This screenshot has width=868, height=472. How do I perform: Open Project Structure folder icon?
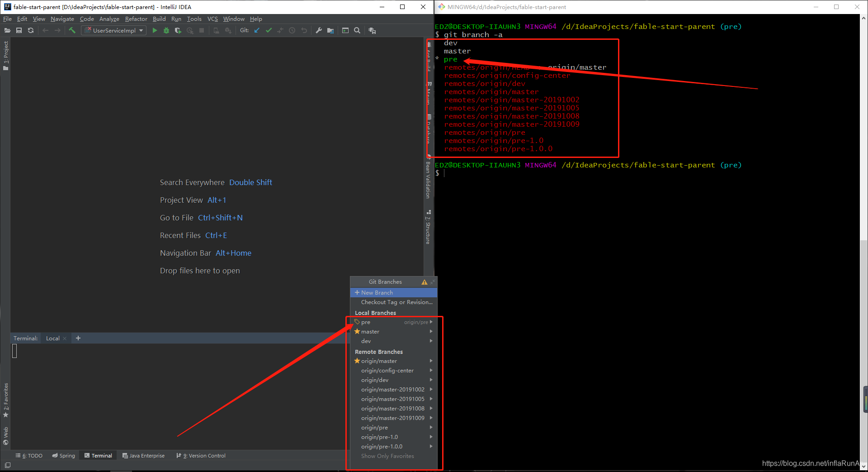(x=330, y=30)
